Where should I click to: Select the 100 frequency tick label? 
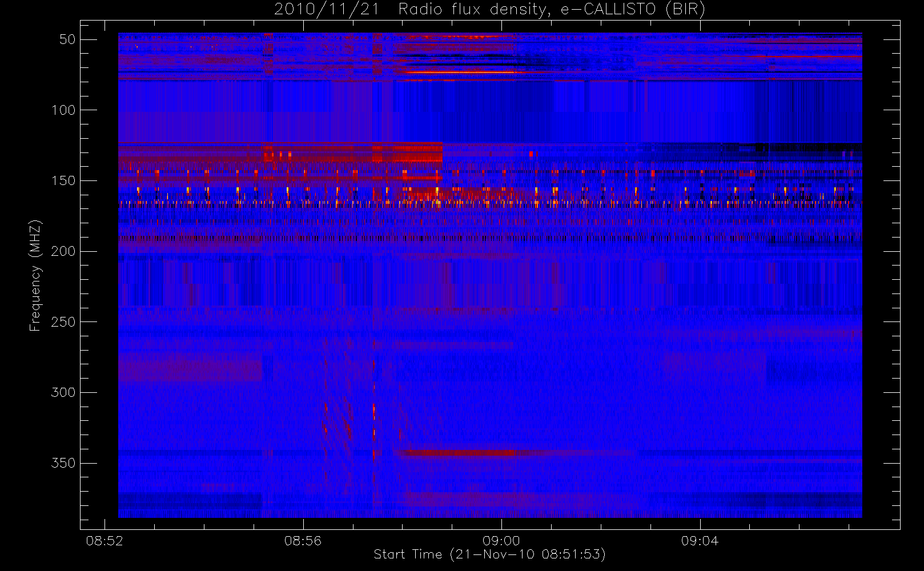pos(63,110)
